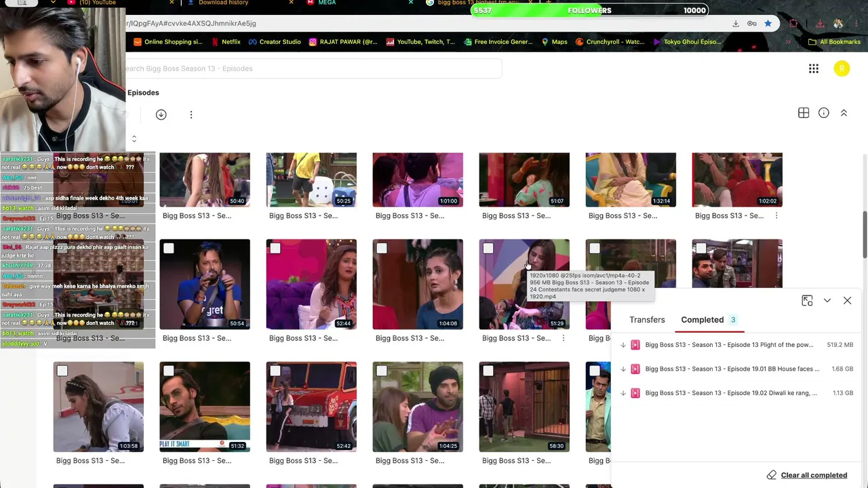Click the blue bookmark star icon
This screenshot has width=868, height=488.
[768, 24]
